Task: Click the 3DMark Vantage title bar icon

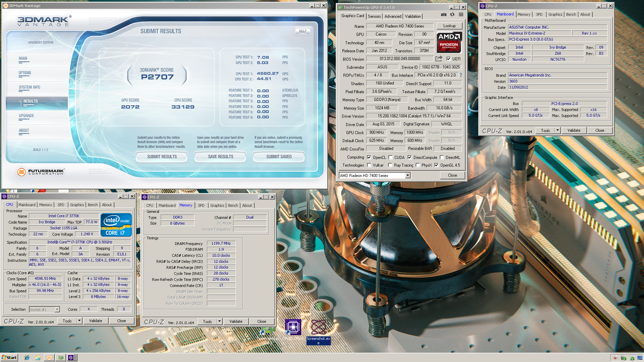Action: [x=5, y=5]
